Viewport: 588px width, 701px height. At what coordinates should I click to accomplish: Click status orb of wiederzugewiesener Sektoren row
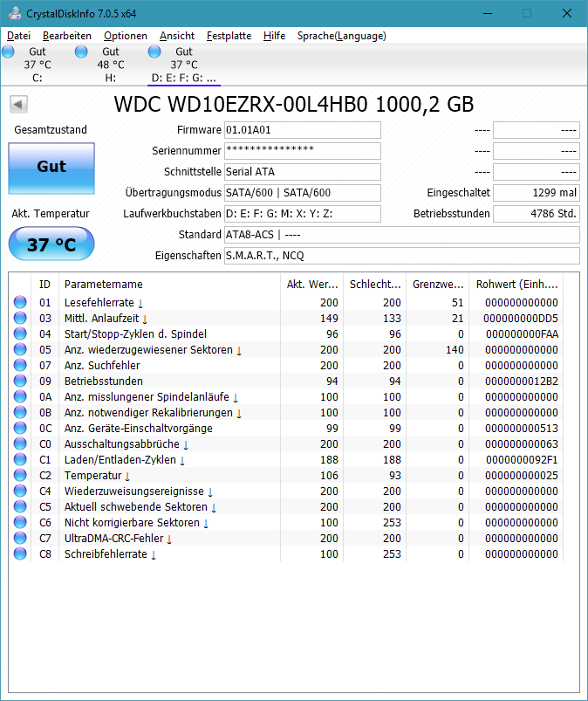[x=20, y=349]
